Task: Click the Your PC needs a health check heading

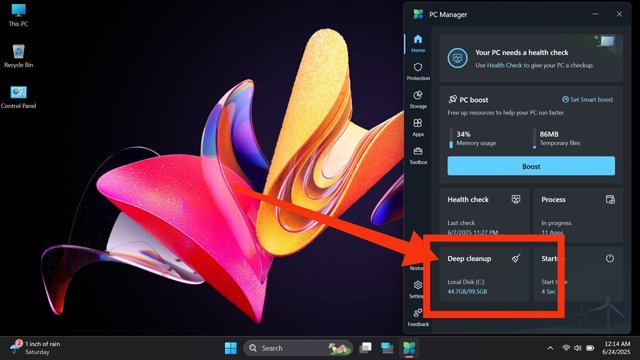Action: (x=522, y=52)
